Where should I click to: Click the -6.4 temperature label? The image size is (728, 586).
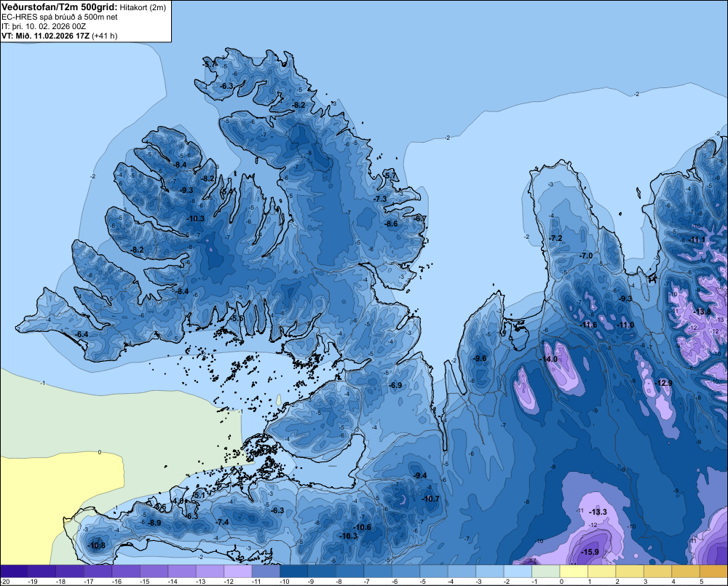coord(82,334)
